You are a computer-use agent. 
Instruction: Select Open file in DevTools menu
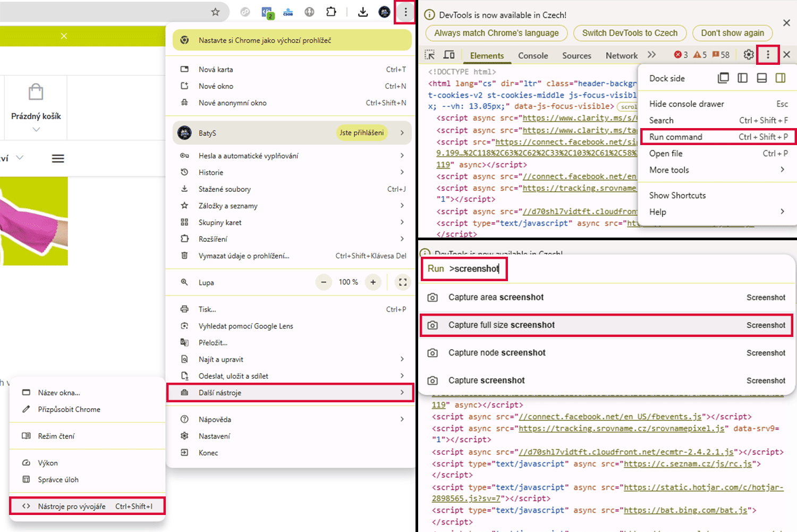click(x=718, y=153)
